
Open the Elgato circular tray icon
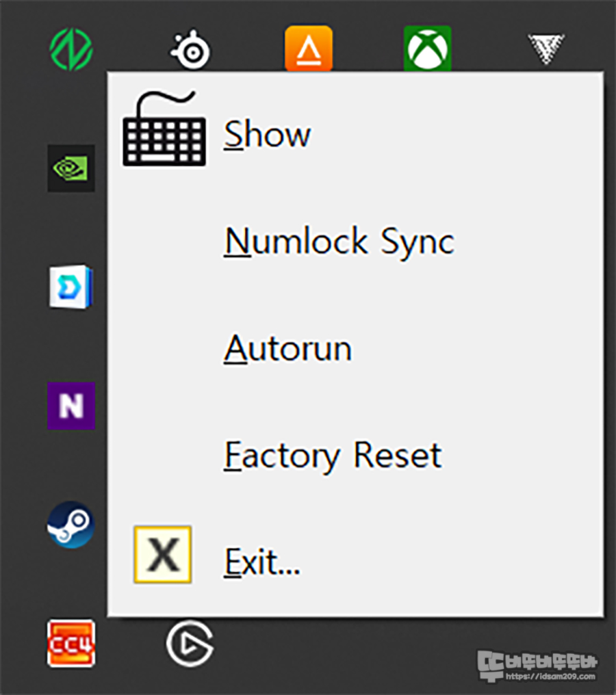(x=190, y=644)
